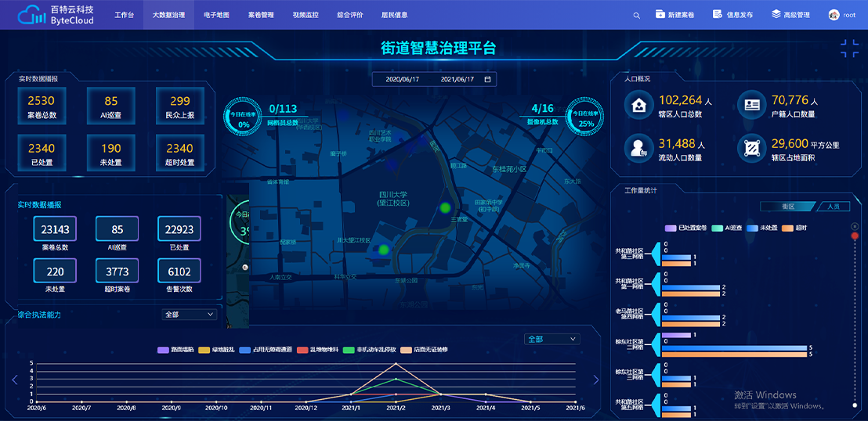Toggle 已处置案卷 legend in workload chart
The width and height of the screenshot is (868, 421).
point(670,228)
